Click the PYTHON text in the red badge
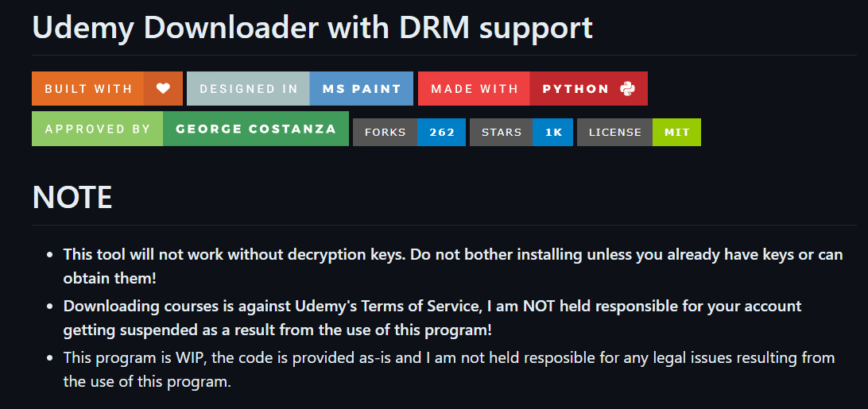 click(x=575, y=89)
